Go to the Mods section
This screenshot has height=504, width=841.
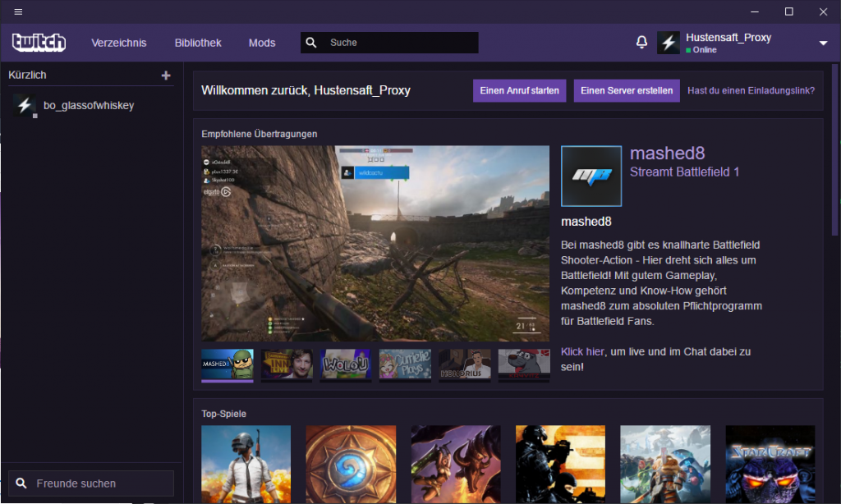(x=262, y=43)
